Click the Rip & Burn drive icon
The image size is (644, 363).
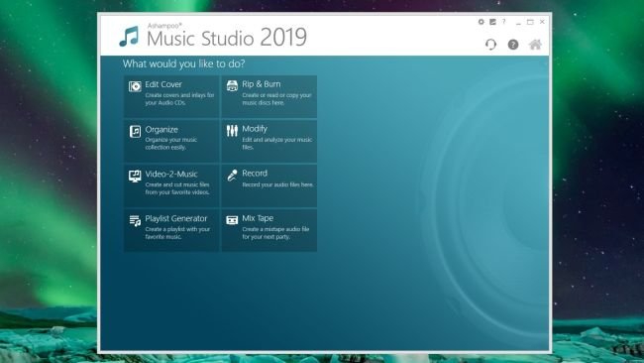[x=232, y=85]
